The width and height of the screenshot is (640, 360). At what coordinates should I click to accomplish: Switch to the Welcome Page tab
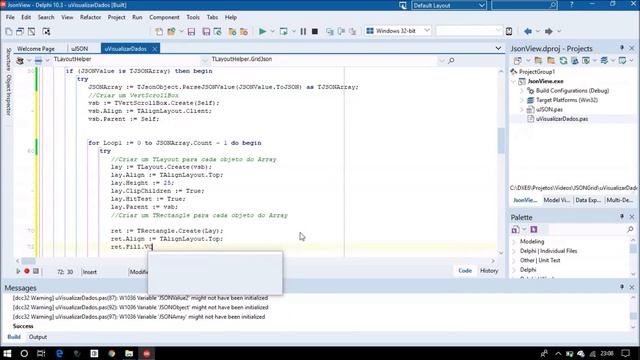point(36,49)
